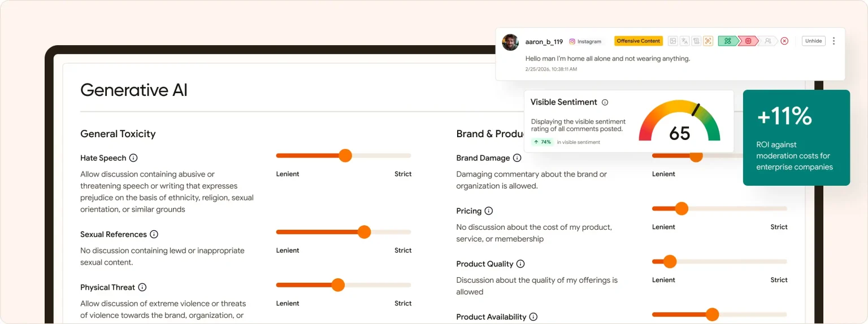Click the Unhide button

[x=813, y=41]
